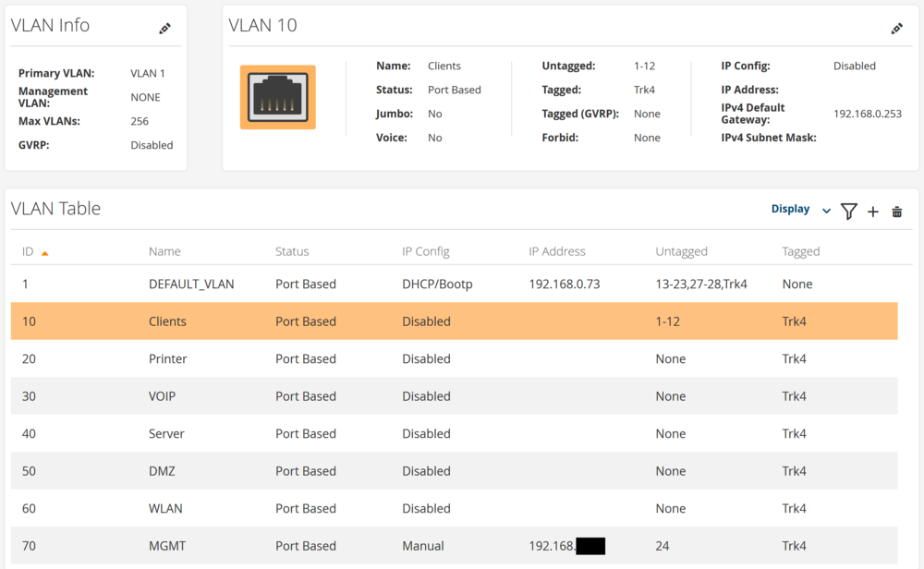Click the plus icon to add VLAN
924x569 pixels.
pyautogui.click(x=872, y=212)
